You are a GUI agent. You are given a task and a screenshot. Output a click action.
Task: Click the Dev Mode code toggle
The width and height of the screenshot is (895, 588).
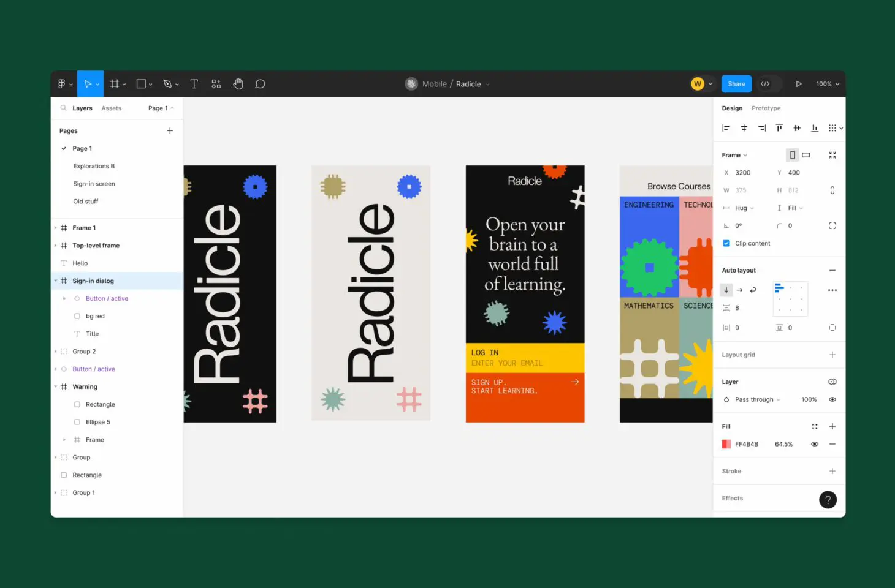[x=766, y=84]
